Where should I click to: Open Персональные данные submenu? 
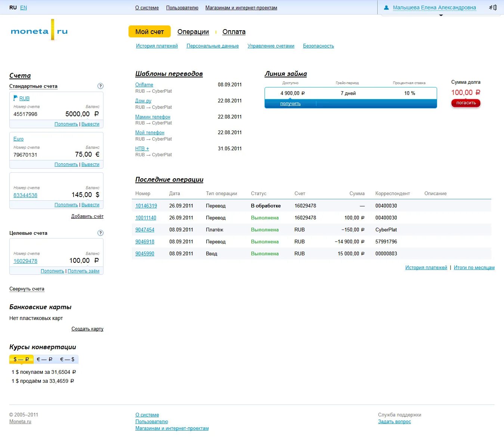[x=213, y=46]
